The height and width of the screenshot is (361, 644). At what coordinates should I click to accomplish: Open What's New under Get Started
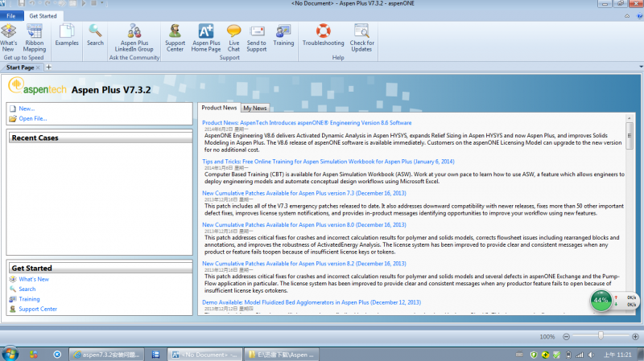click(34, 279)
